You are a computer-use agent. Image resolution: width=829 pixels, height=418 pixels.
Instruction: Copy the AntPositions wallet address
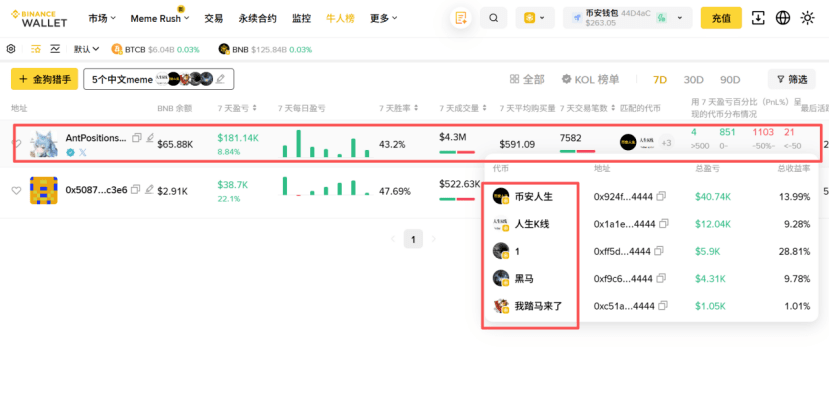pos(137,138)
